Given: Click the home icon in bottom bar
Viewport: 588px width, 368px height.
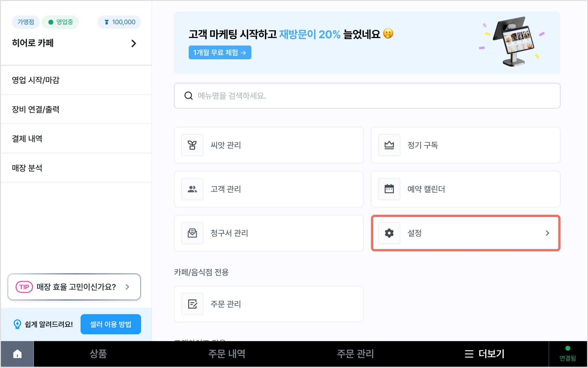Looking at the screenshot, I should [17, 354].
